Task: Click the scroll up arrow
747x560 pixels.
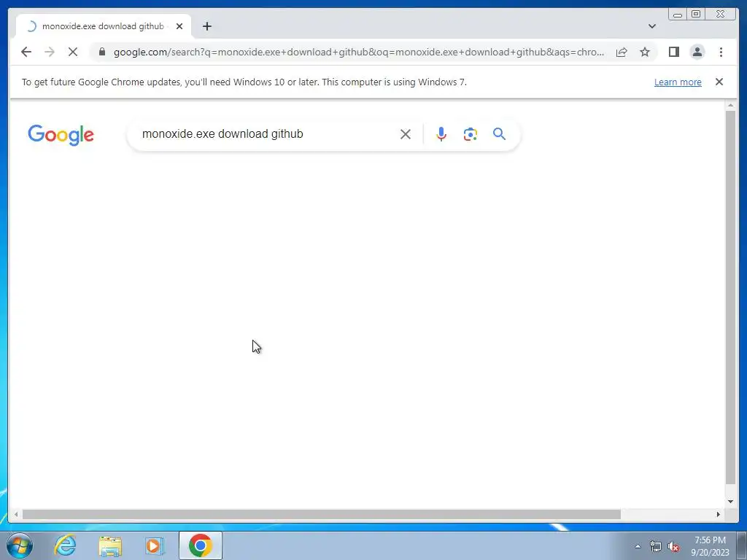Action: point(731,105)
